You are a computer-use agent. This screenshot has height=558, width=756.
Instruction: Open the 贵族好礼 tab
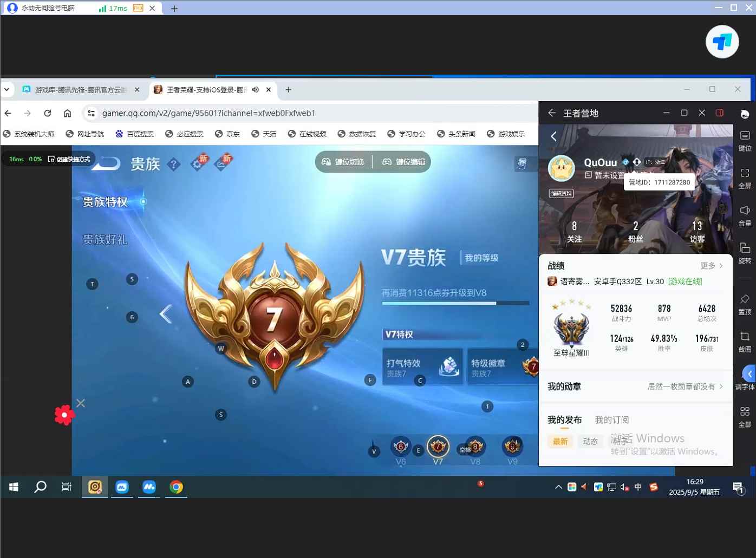[x=105, y=240]
